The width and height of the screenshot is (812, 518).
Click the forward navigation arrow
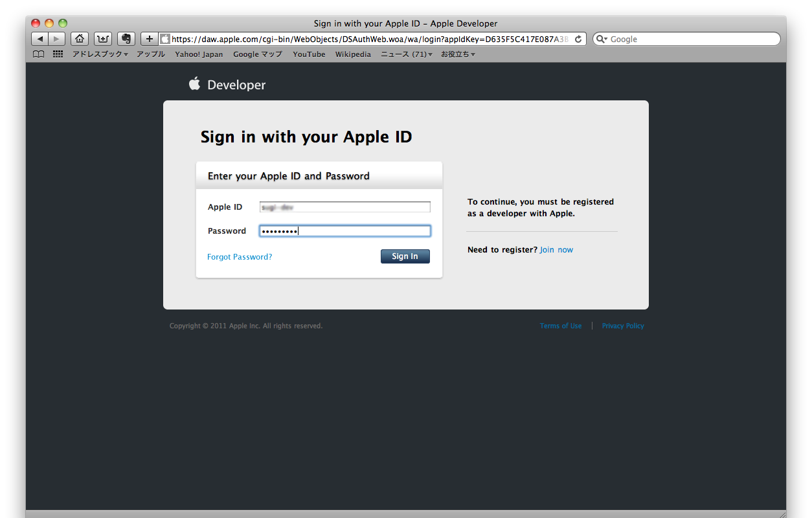click(57, 39)
